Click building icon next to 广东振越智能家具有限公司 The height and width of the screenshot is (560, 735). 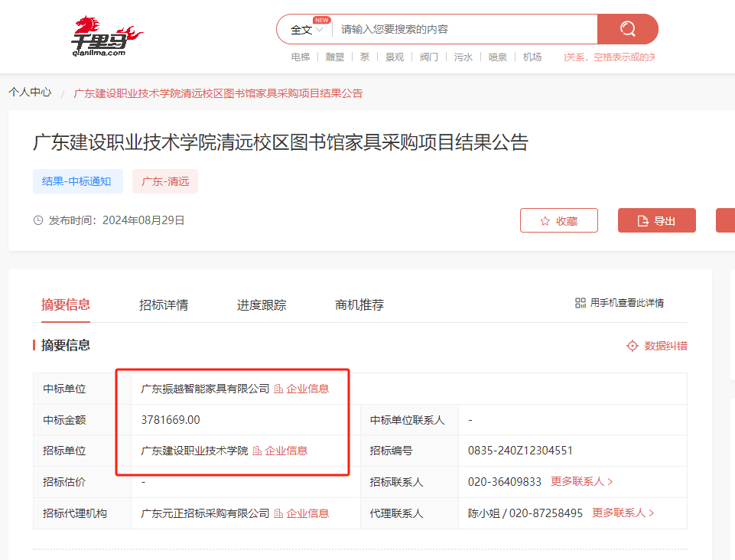(x=278, y=389)
